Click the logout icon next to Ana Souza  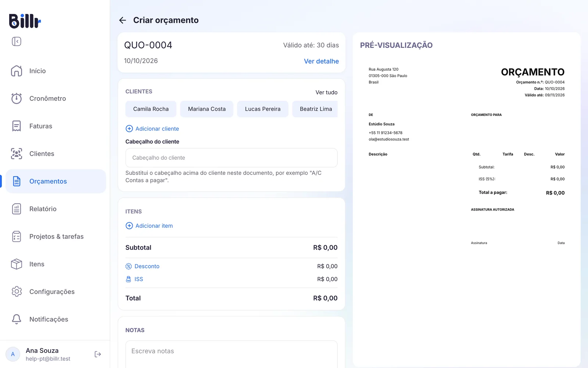[x=98, y=354]
